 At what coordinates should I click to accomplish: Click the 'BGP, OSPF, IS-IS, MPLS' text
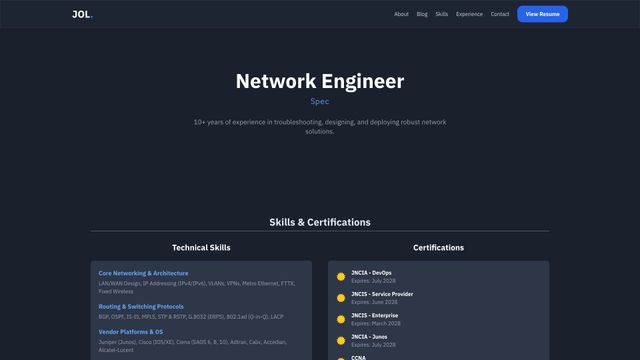[x=191, y=317]
